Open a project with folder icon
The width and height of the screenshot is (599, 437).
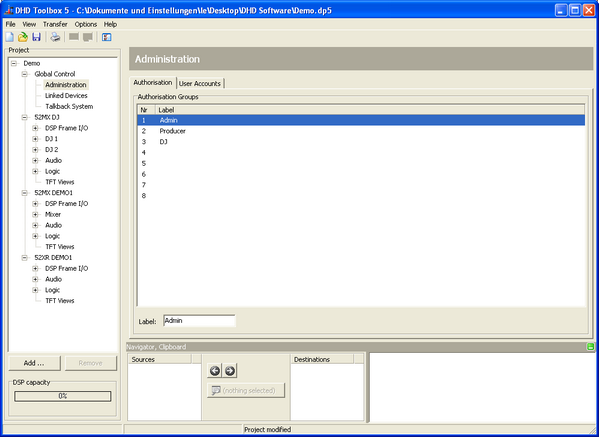click(23, 37)
